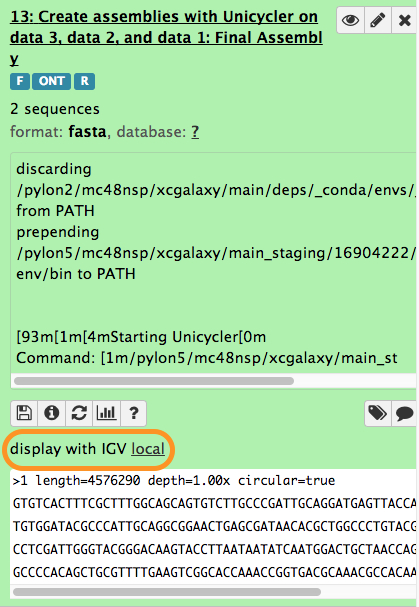Image resolution: width=419 pixels, height=607 pixels.
Task: Open IGV via the local link
Action: click(x=148, y=449)
